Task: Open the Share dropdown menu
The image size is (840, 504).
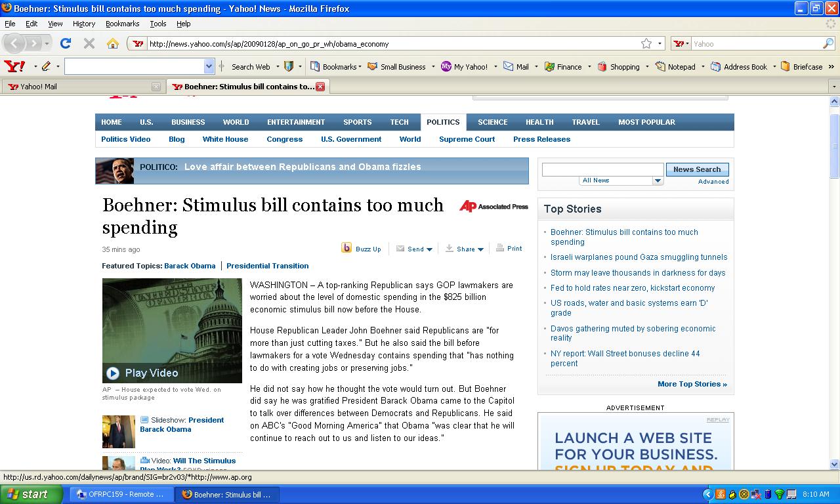Action: click(x=464, y=249)
